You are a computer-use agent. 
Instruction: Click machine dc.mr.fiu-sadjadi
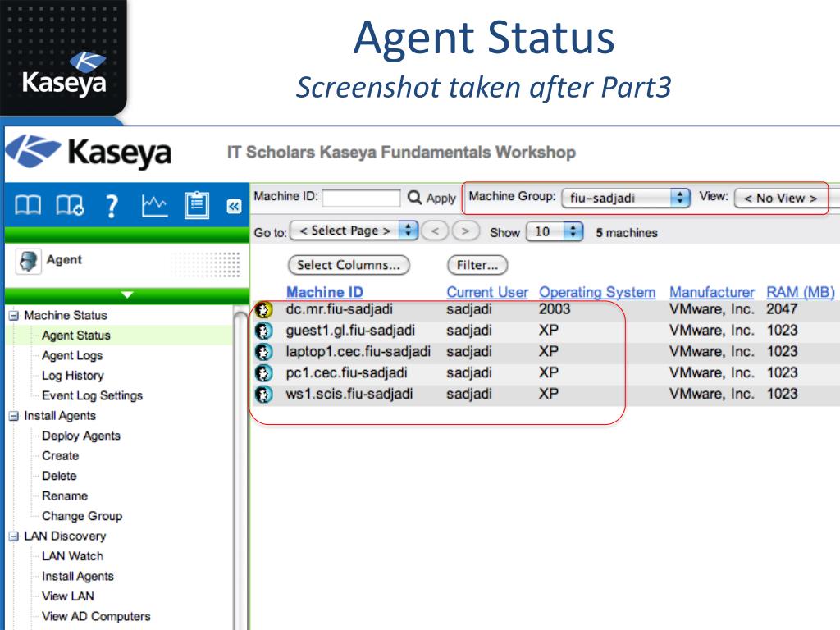339,309
